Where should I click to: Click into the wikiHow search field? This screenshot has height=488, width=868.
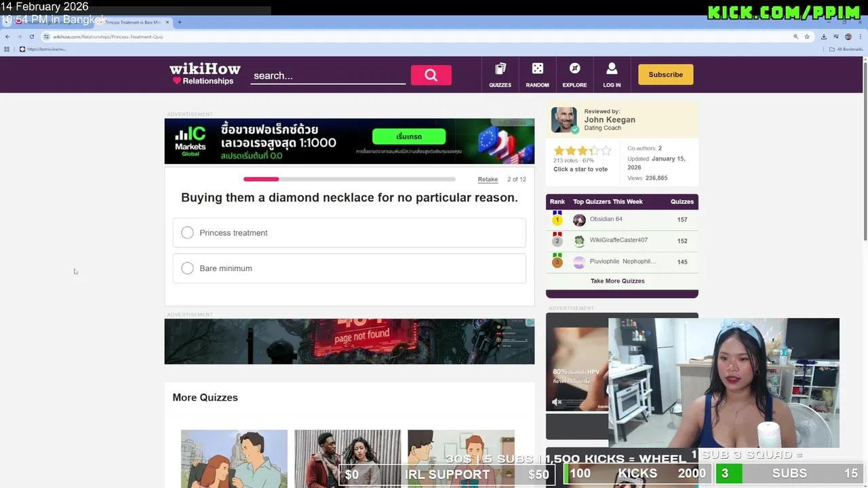pos(328,76)
